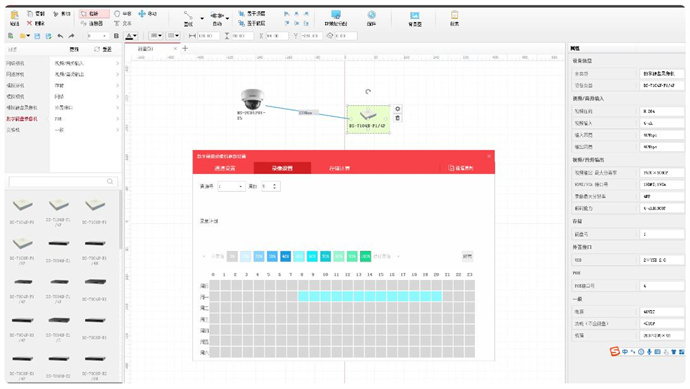The image size is (690, 389).
Task: Switch to the first tab in the red dialog
Action: [225, 168]
